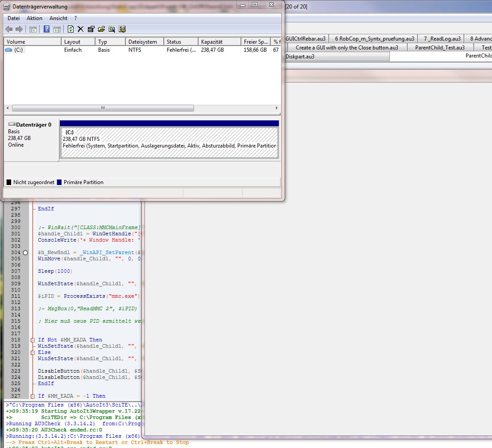This screenshot has width=492, height=448.
Task: Click the Back arrow in Datenträgerverwaltung toolbar
Action: click(x=8, y=29)
